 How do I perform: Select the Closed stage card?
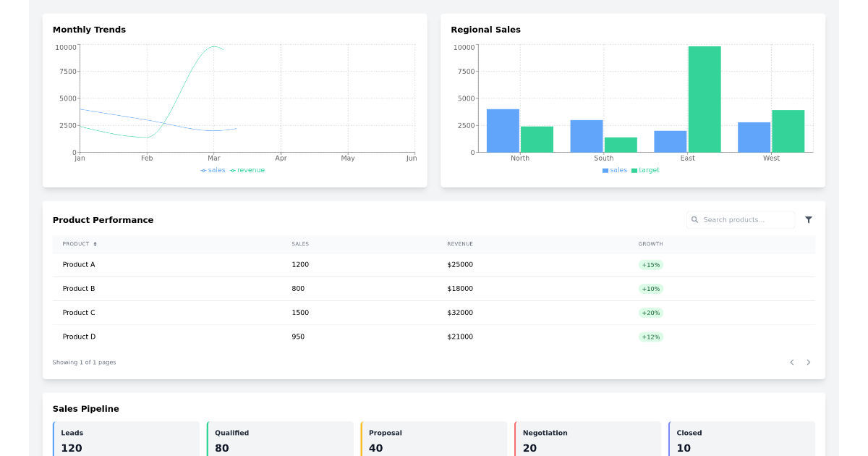point(741,439)
